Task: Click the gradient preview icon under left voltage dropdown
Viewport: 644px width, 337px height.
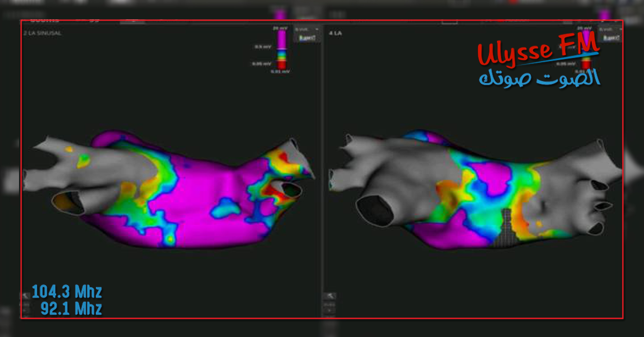Action: click(x=307, y=38)
